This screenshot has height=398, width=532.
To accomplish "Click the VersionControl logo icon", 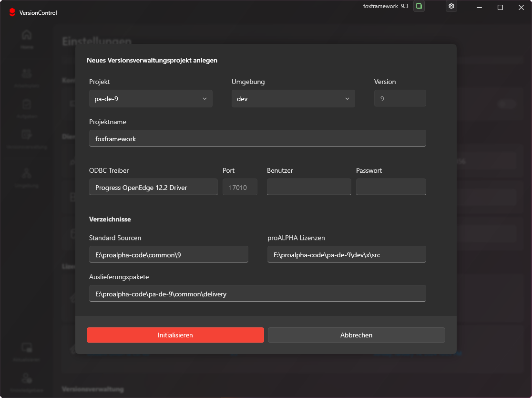I will pyautogui.click(x=11, y=13).
